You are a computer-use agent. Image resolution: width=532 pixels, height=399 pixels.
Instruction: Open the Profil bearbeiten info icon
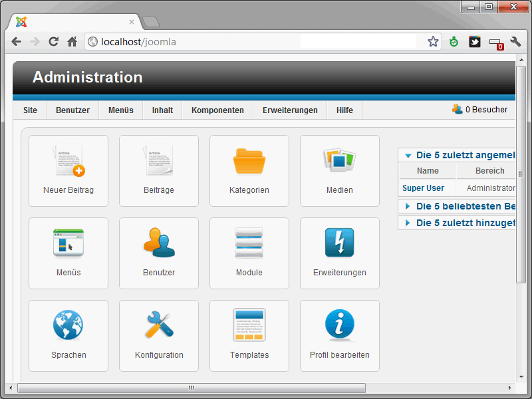click(x=340, y=327)
